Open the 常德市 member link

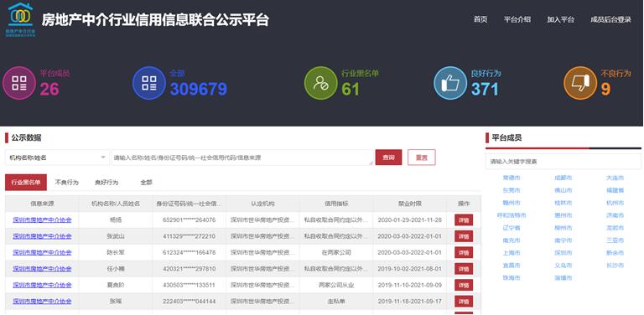pyautogui.click(x=512, y=178)
